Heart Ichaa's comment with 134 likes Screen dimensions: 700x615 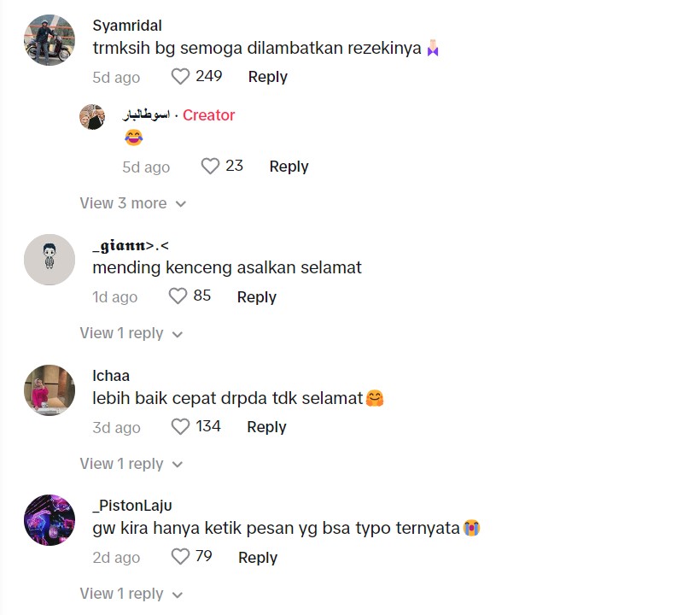180,426
